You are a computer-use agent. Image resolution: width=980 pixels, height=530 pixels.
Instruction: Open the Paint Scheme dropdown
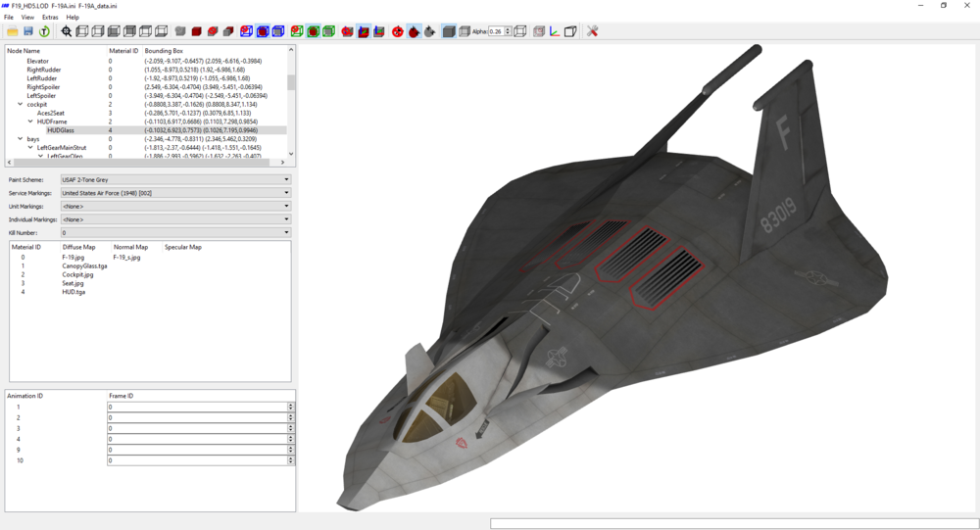(x=175, y=179)
